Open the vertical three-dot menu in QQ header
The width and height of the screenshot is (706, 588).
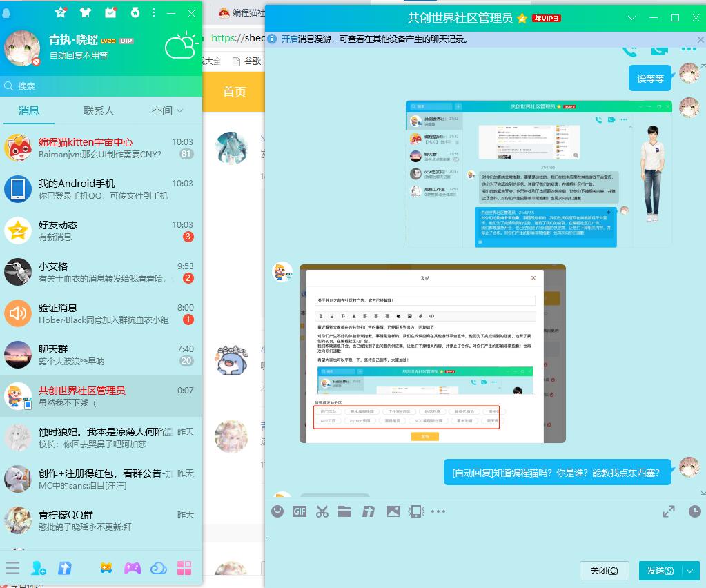pos(154,12)
